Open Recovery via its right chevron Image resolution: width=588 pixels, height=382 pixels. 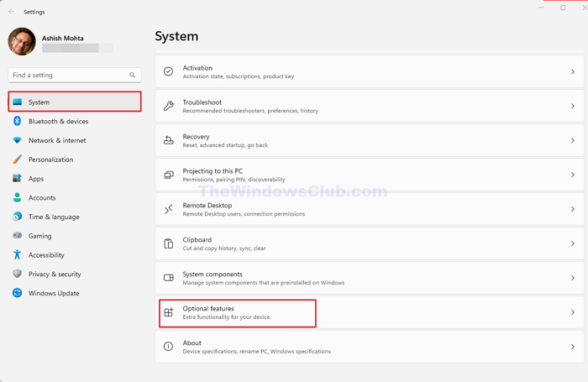tap(573, 140)
